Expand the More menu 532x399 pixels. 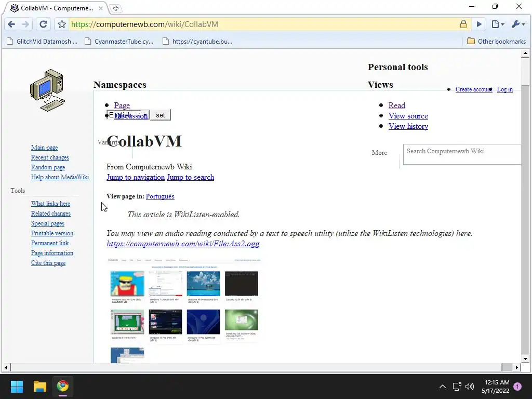(379, 153)
